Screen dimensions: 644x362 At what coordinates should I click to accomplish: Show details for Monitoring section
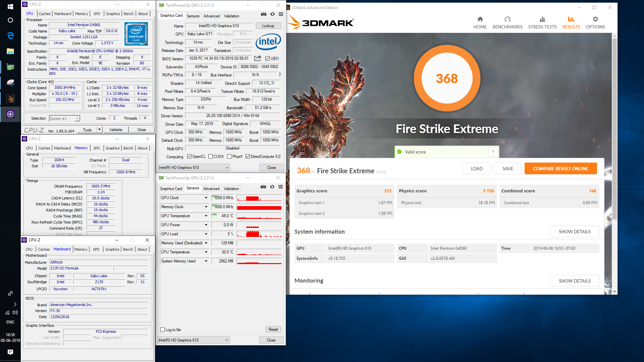575,281
